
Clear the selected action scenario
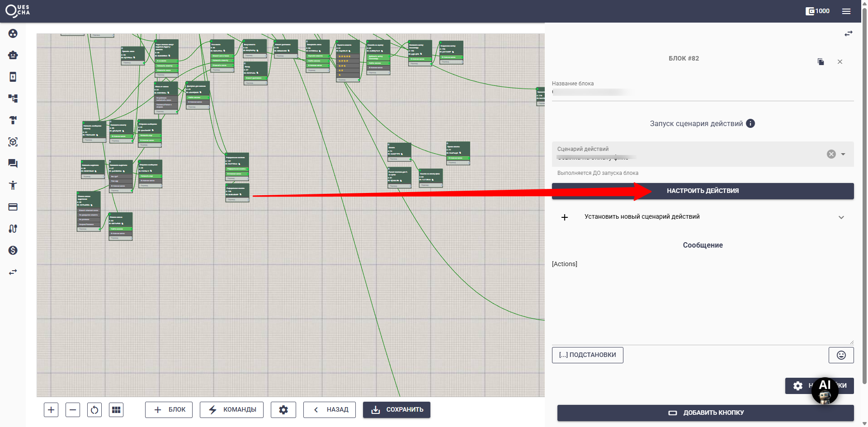click(831, 154)
